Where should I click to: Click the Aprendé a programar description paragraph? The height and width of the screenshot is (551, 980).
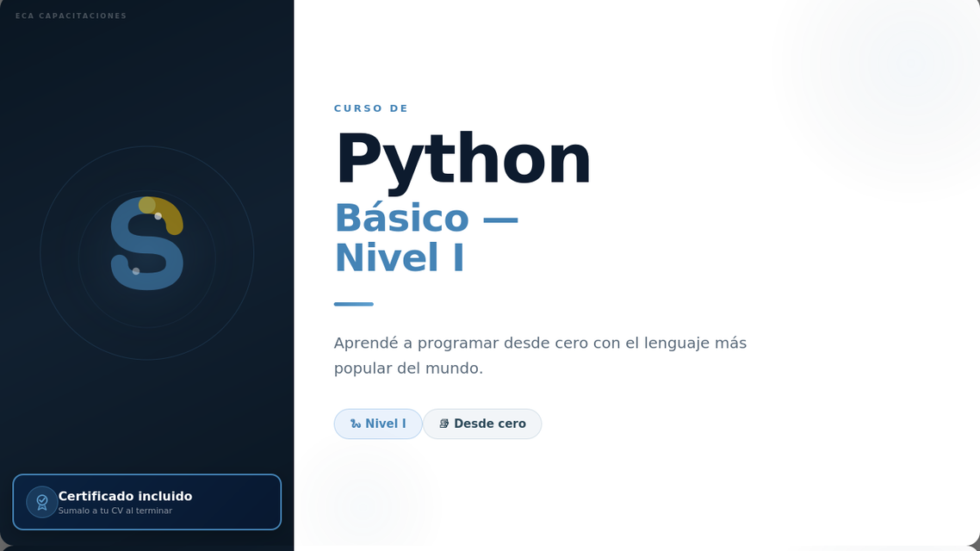[x=540, y=355]
